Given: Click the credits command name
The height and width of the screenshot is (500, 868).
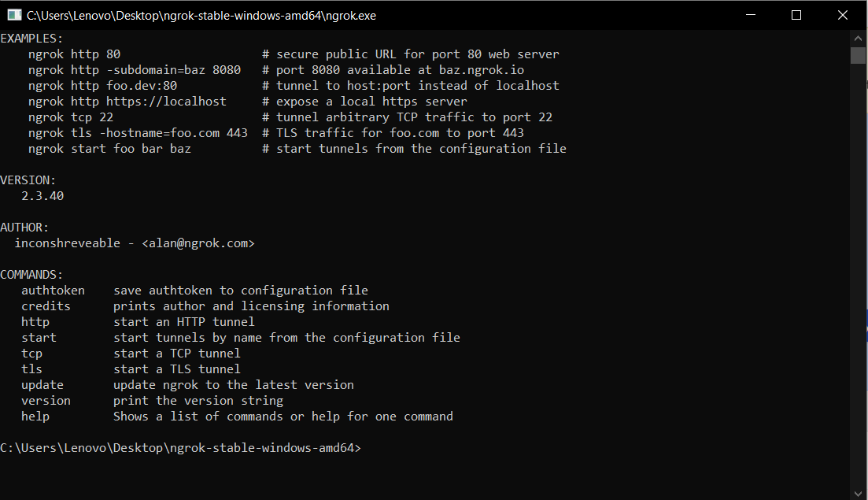Looking at the screenshot, I should click(46, 306).
